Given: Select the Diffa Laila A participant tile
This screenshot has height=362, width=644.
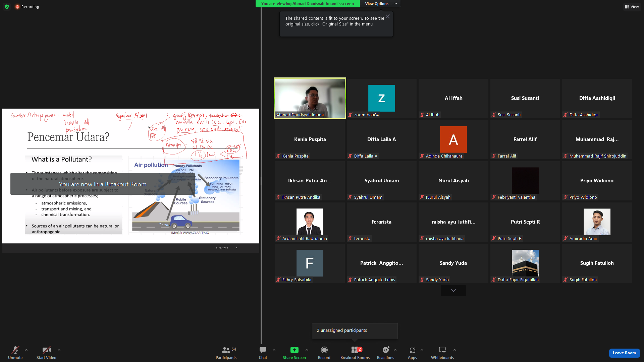Looking at the screenshot, I should click(x=381, y=140).
